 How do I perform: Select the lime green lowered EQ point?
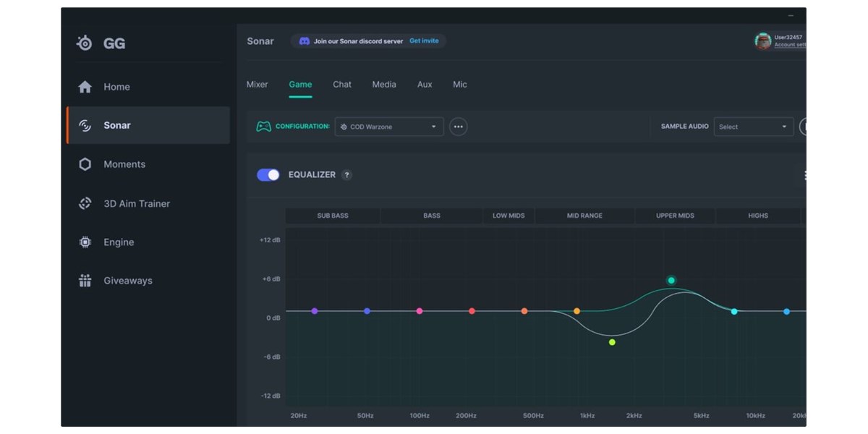tap(612, 342)
